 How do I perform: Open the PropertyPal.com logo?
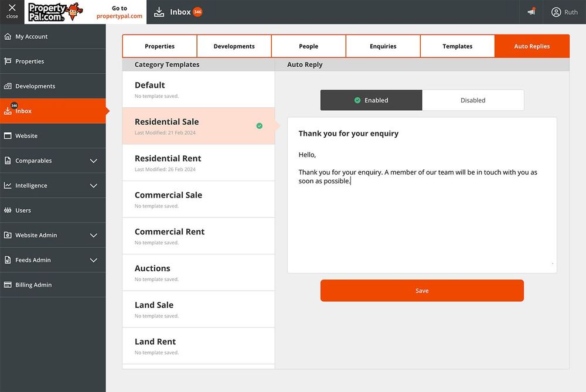(56, 12)
